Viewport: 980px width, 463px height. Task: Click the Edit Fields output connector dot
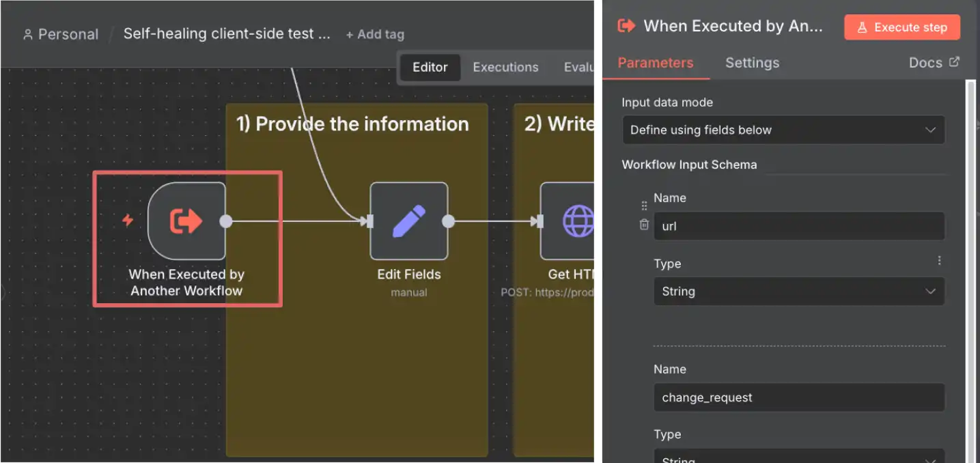(x=448, y=221)
